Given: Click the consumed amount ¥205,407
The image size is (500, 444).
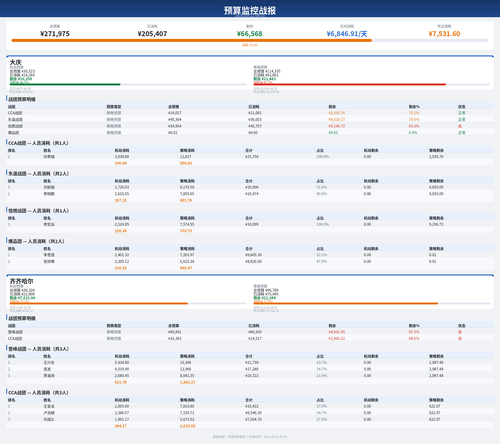Looking at the screenshot, I should tap(152, 34).
